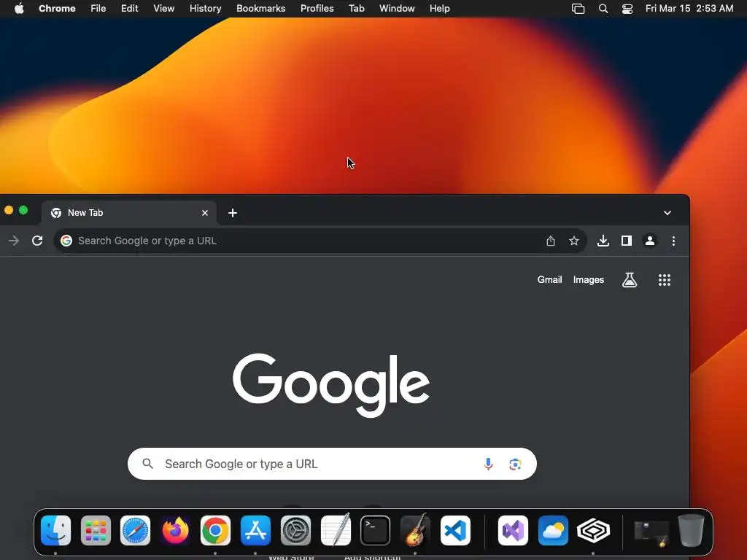Open the hexagonal layered app icon in Dock

tap(593, 531)
